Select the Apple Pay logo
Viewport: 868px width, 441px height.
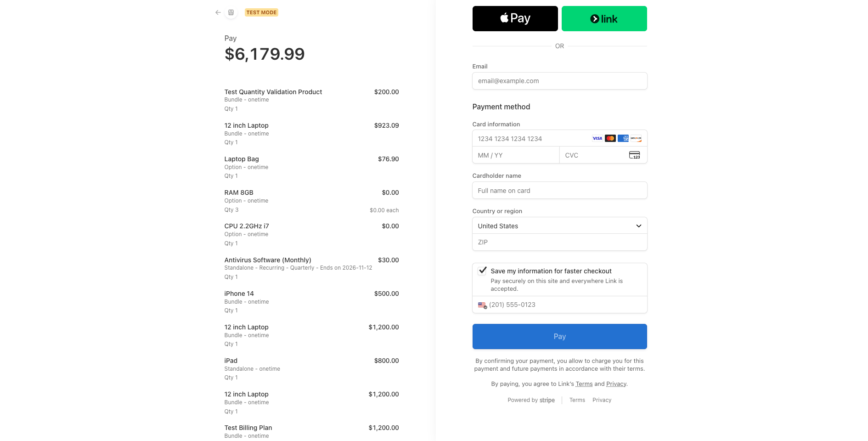tap(515, 18)
